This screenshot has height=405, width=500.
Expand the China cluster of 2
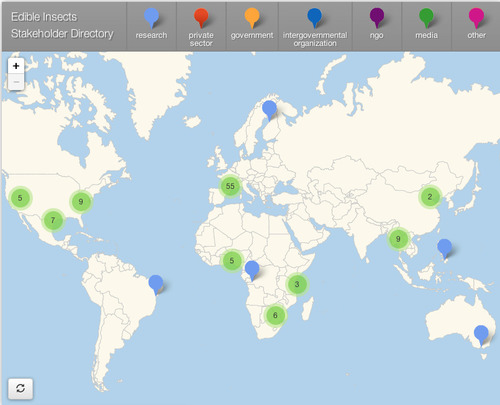(430, 197)
